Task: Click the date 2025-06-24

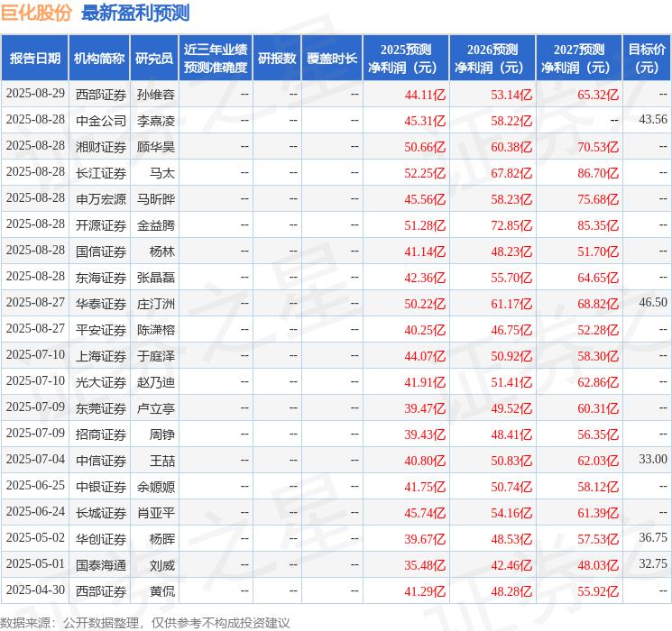Action: tap(35, 511)
